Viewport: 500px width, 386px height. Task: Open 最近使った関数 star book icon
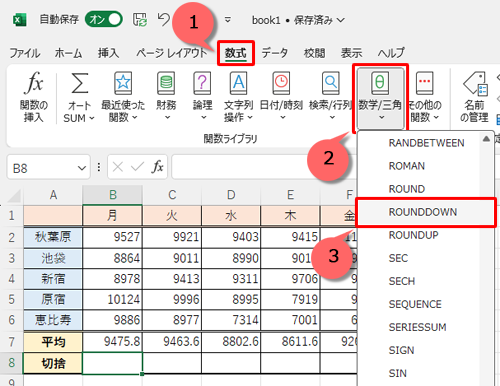pos(123,83)
